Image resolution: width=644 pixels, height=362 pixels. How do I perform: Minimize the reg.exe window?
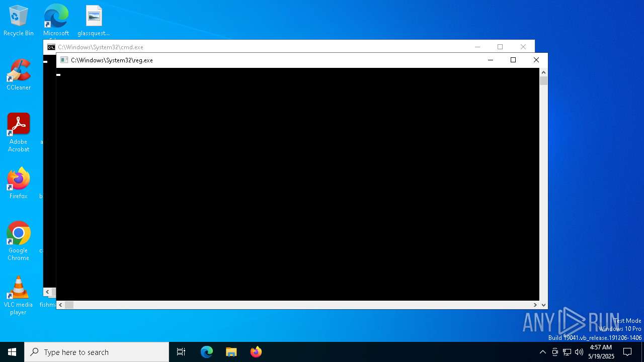click(491, 60)
